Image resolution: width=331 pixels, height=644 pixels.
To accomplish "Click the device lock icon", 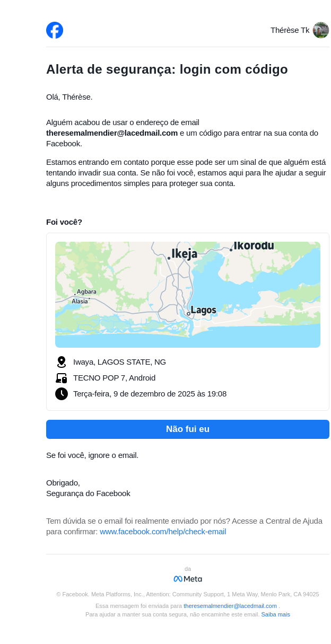I will pyautogui.click(x=62, y=378).
